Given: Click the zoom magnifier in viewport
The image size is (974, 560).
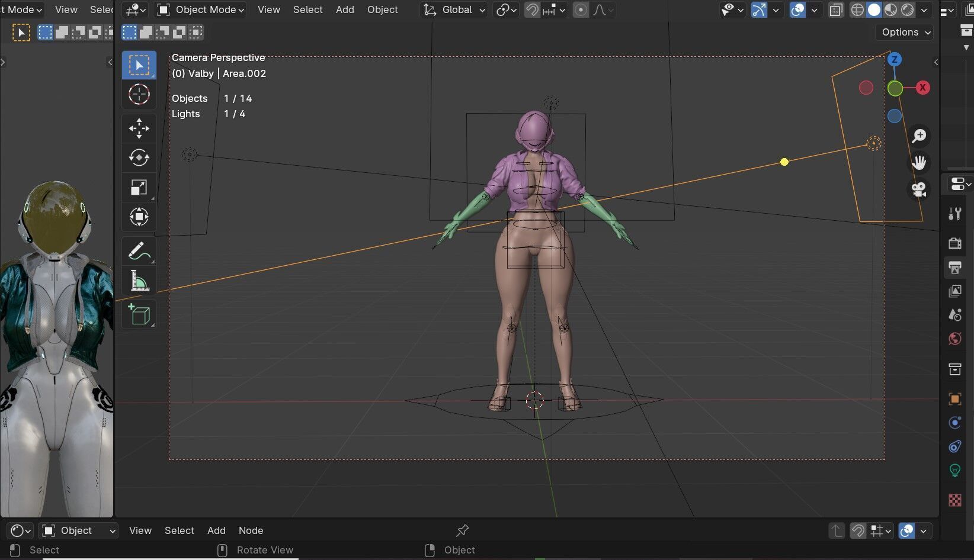Looking at the screenshot, I should (x=919, y=136).
